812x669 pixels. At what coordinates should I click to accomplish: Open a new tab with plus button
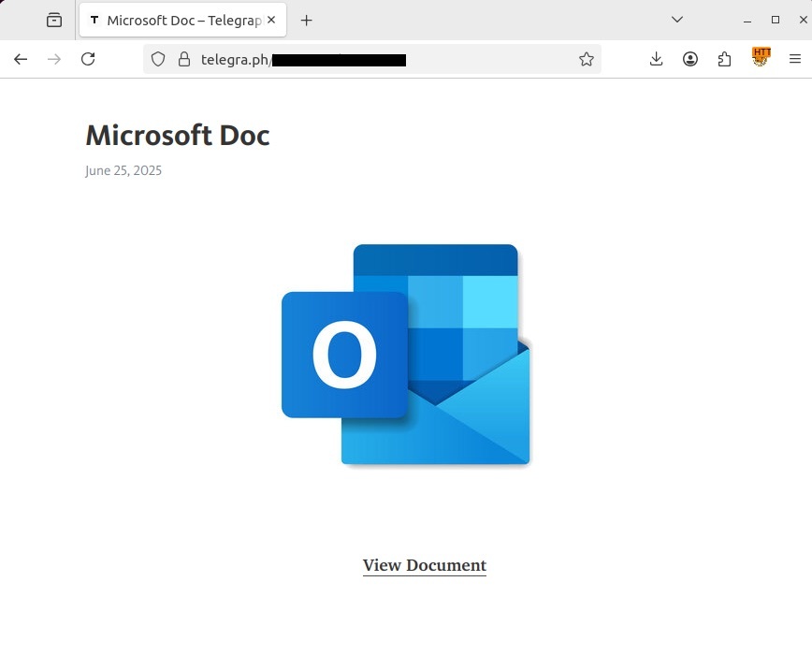pyautogui.click(x=306, y=20)
